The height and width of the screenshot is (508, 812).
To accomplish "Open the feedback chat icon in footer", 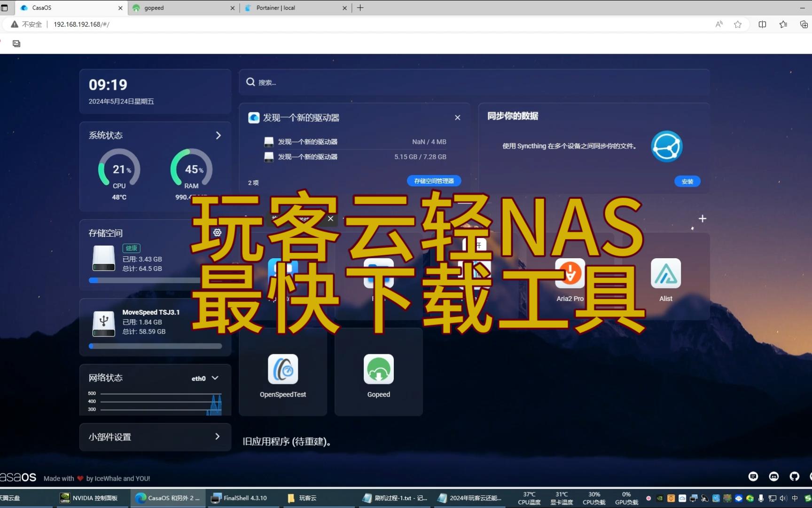I will tap(753, 476).
